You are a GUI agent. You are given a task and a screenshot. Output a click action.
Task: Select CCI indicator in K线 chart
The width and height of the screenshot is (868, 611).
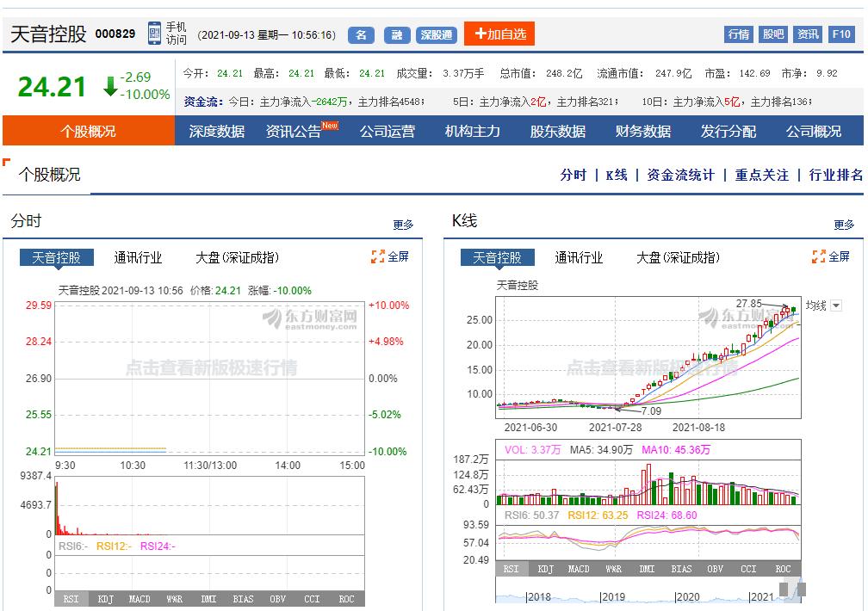pos(748,569)
